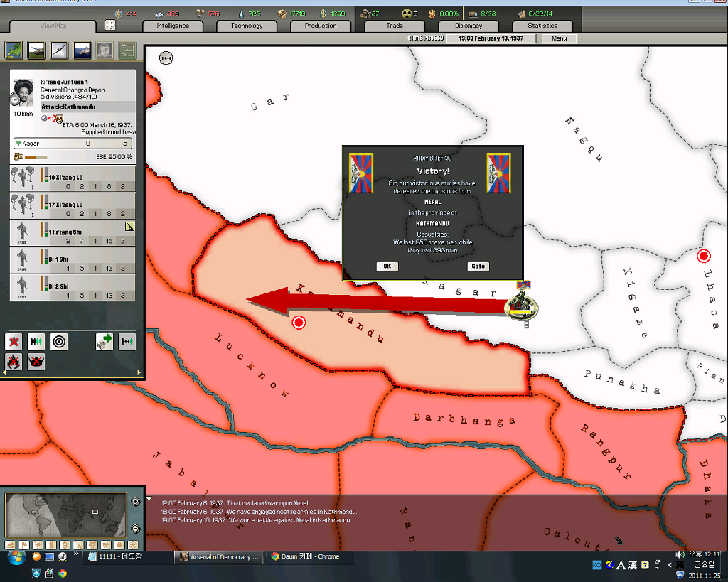Open the Statistics tab
The height and width of the screenshot is (582, 728).
click(x=542, y=26)
